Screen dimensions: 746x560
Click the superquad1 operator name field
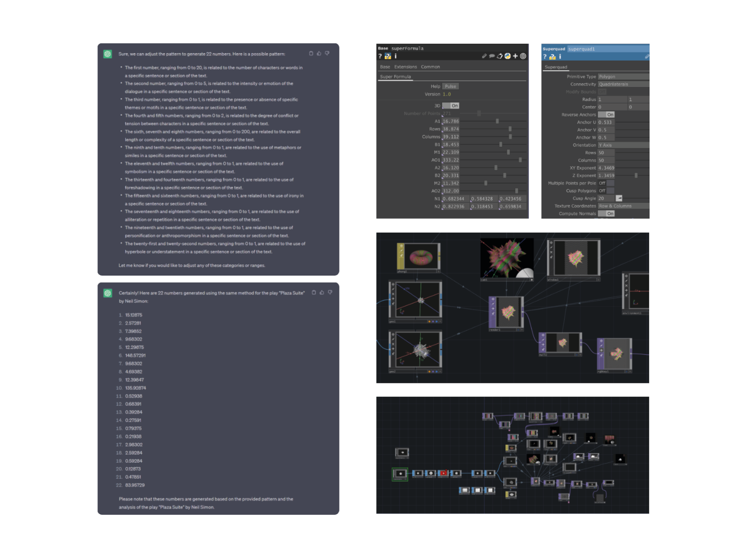[608, 49]
